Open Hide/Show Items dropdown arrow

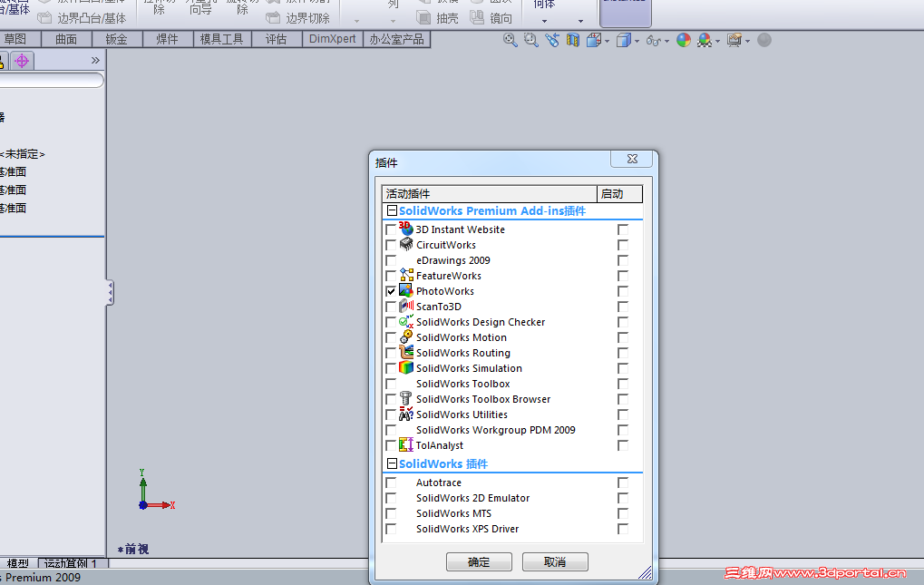[x=666, y=41]
